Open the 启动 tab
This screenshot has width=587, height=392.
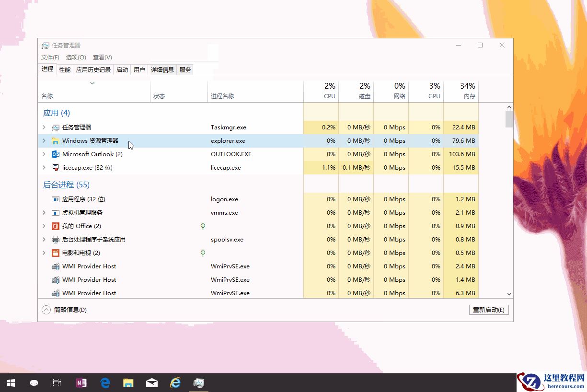pos(122,69)
